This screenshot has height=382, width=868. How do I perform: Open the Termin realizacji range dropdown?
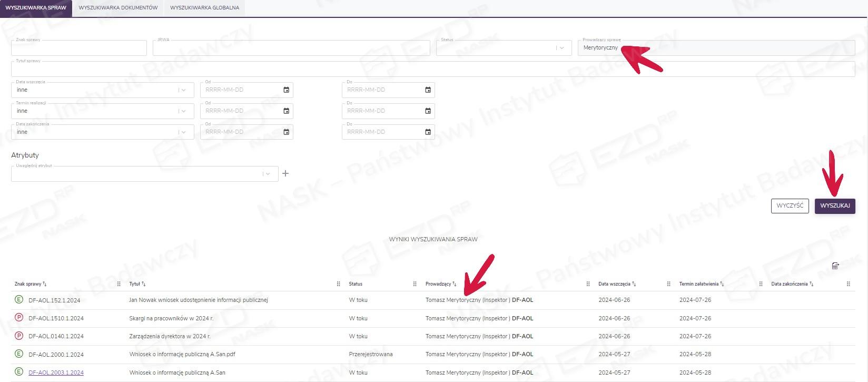[x=183, y=111]
